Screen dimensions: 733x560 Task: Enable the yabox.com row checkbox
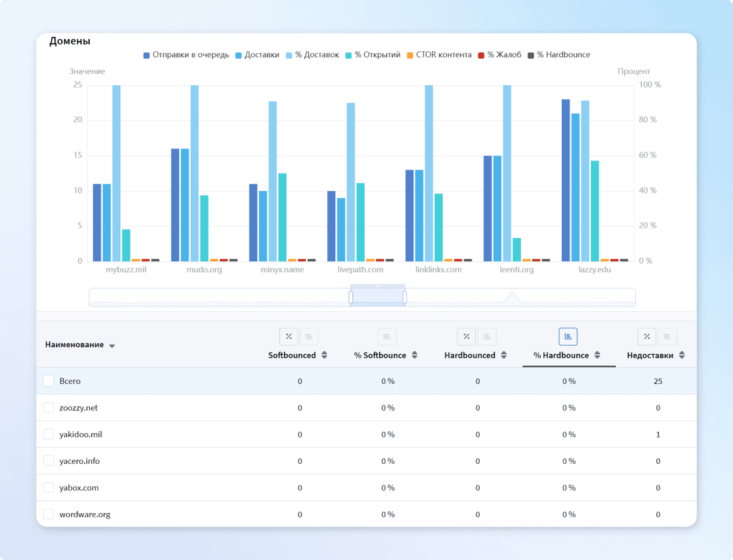click(x=49, y=488)
